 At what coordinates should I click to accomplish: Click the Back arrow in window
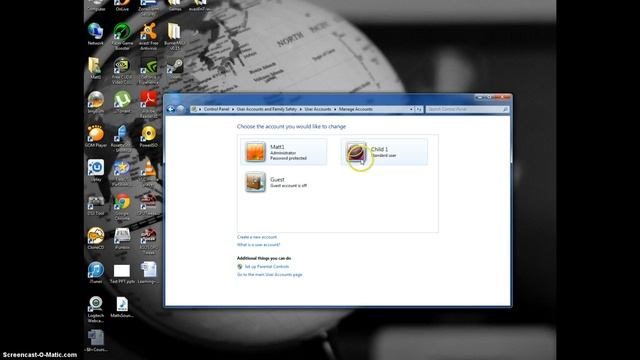171,109
